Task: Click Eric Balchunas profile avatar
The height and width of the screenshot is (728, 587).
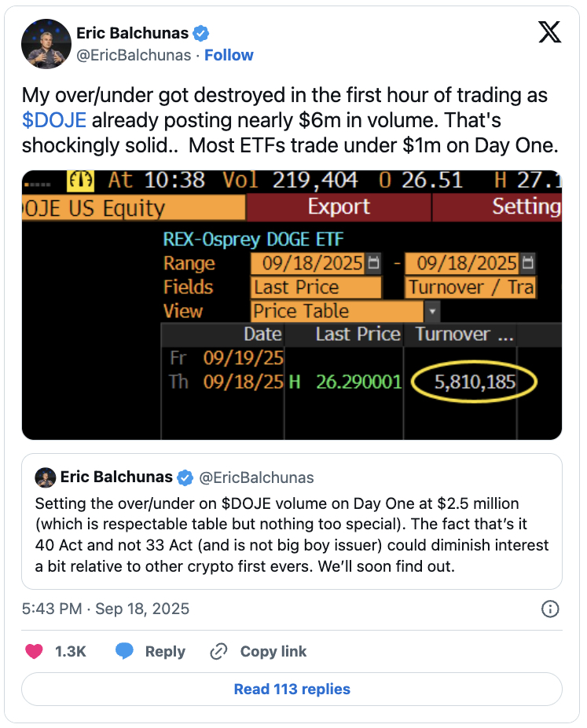Action: click(x=46, y=44)
